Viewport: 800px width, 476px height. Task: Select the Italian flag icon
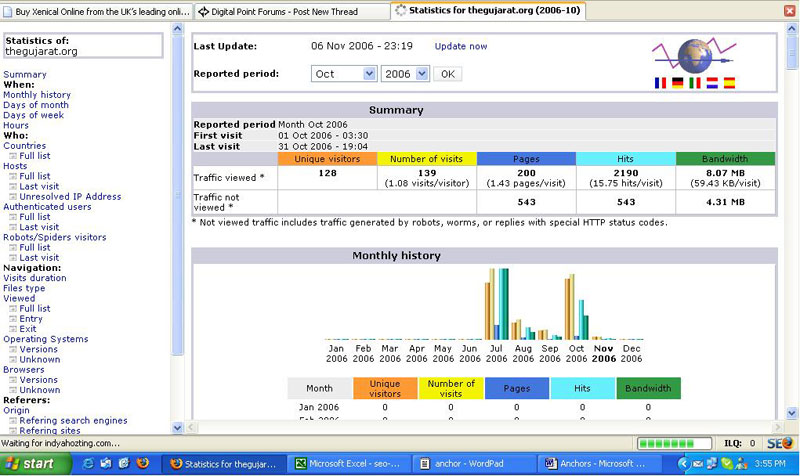[694, 83]
